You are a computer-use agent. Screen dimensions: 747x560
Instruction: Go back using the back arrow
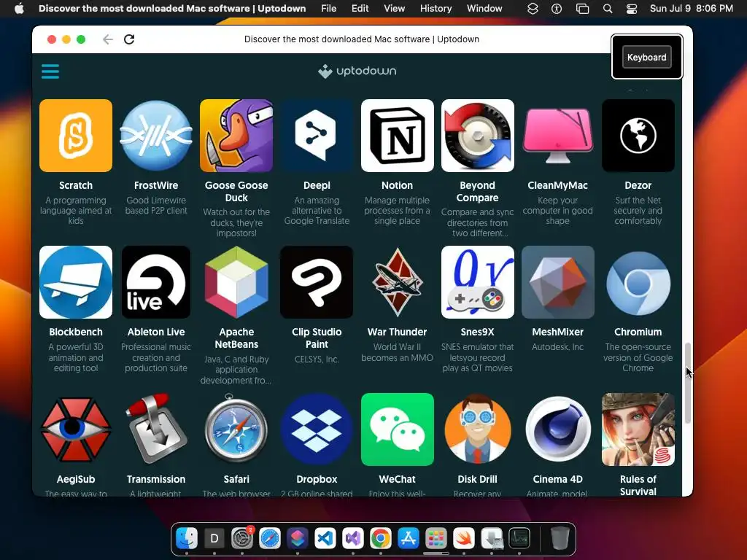pyautogui.click(x=108, y=39)
